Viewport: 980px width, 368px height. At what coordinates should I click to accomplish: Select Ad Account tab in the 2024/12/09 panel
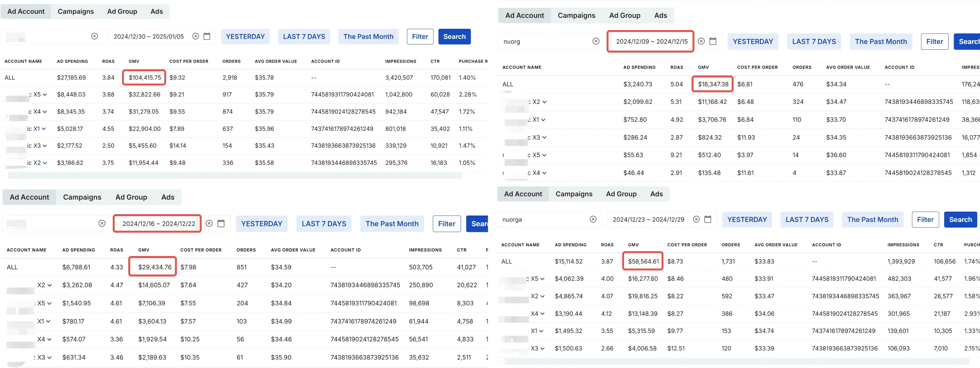click(525, 15)
